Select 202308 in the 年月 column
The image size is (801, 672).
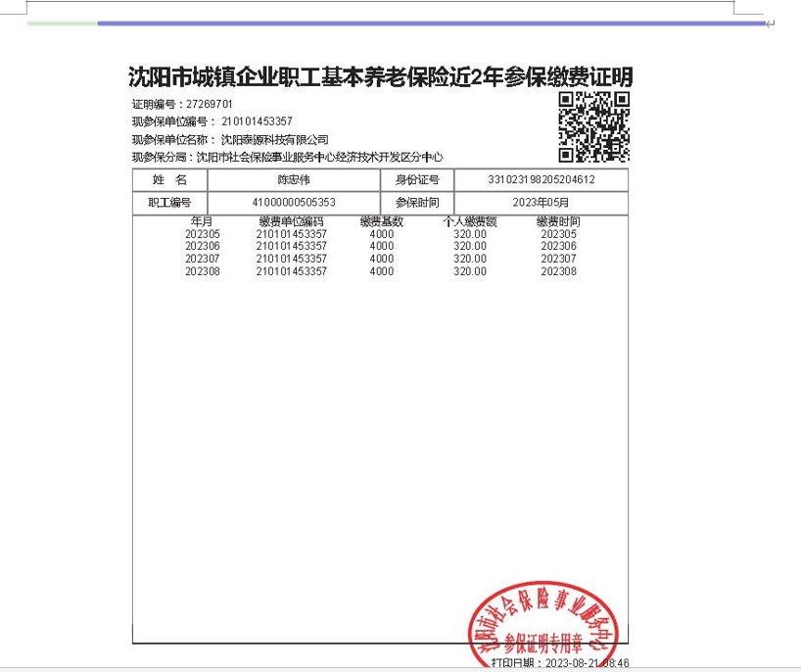[203, 271]
